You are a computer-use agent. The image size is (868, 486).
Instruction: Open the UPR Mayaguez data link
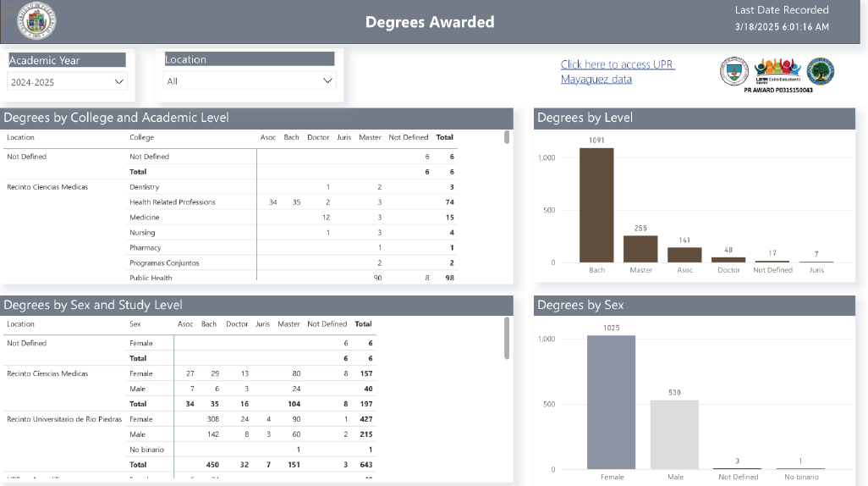pos(617,72)
